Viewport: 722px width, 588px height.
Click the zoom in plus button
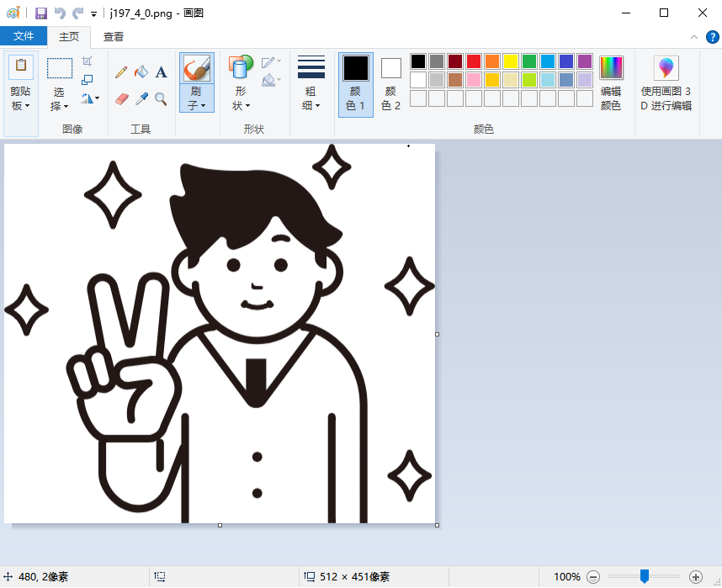coord(695,577)
